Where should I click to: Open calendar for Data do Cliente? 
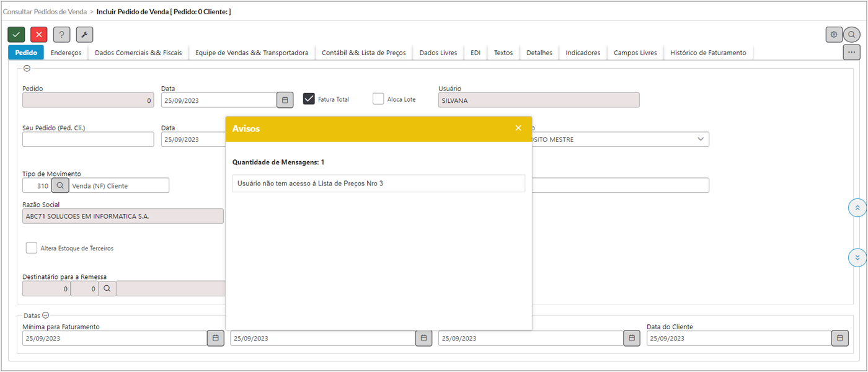pos(839,338)
